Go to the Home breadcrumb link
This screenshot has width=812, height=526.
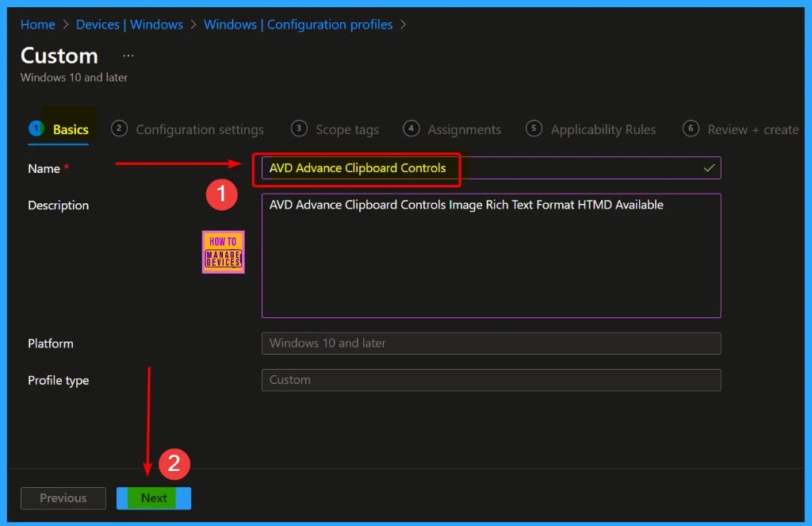pos(38,25)
